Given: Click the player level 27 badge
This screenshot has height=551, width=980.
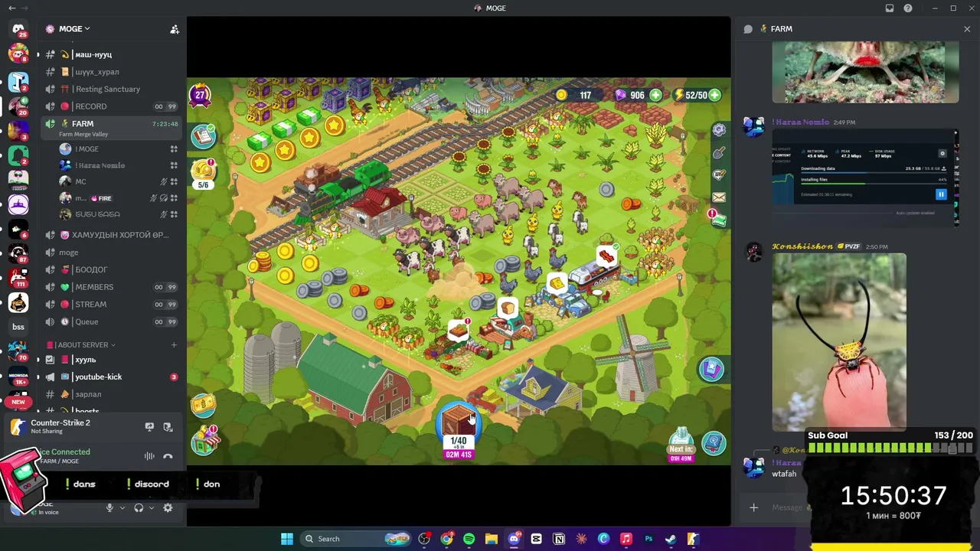Looking at the screenshot, I should click(x=200, y=96).
